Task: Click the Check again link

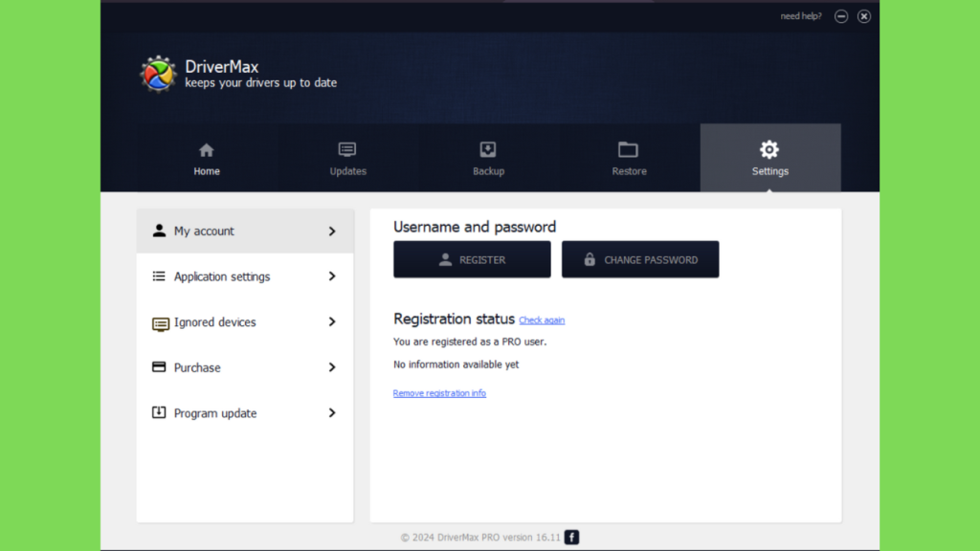Action: (542, 320)
